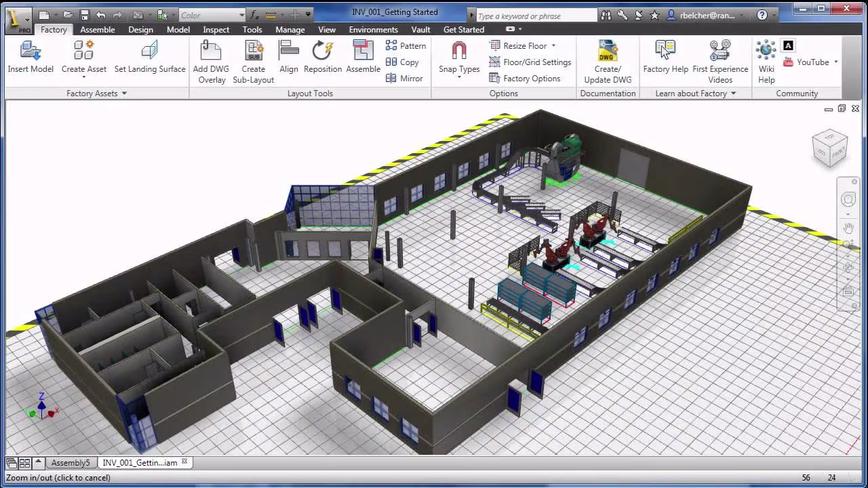Screen dimensions: 868x488
Task: Expand the Resize Floor dropdown arrow
Action: [553, 45]
